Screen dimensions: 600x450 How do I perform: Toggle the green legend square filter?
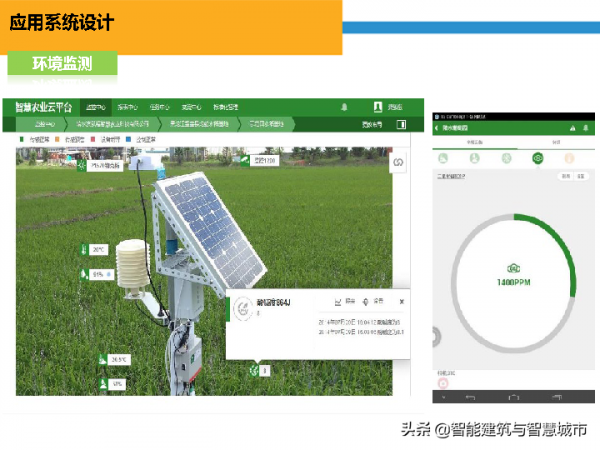[21, 139]
